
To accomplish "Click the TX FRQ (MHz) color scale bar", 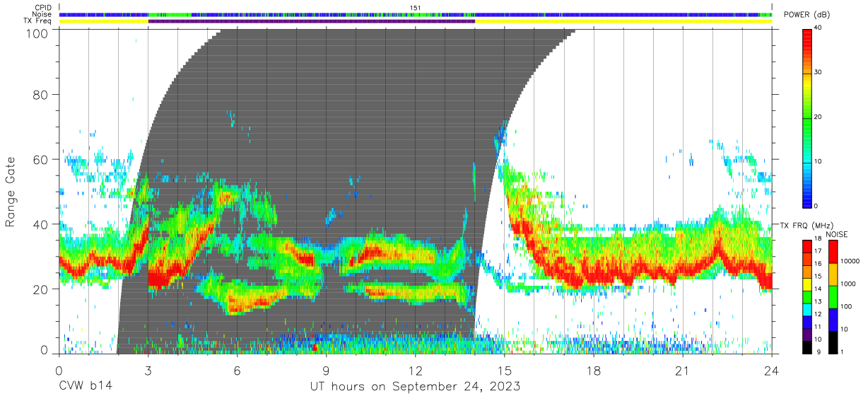I will (808, 296).
